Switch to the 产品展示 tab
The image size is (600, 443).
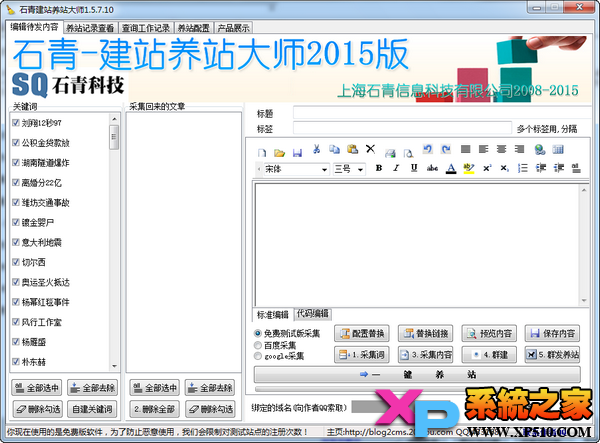233,28
